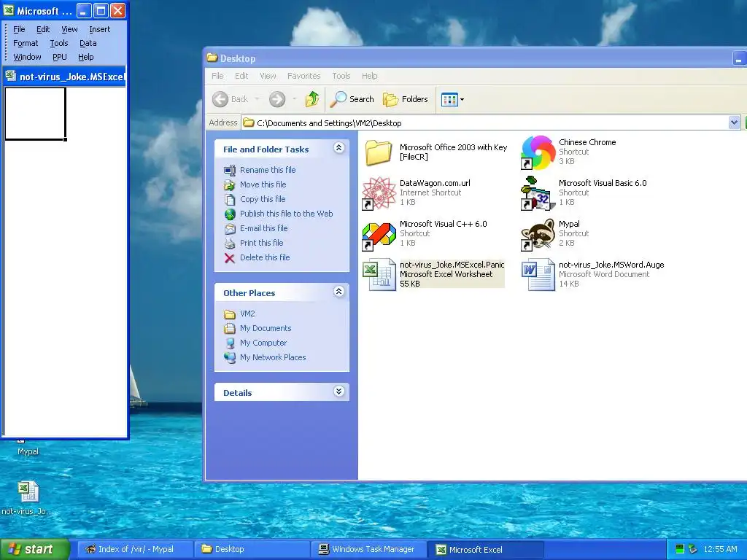
Task: Click the clock showing 12:55 AM
Action: 720,549
